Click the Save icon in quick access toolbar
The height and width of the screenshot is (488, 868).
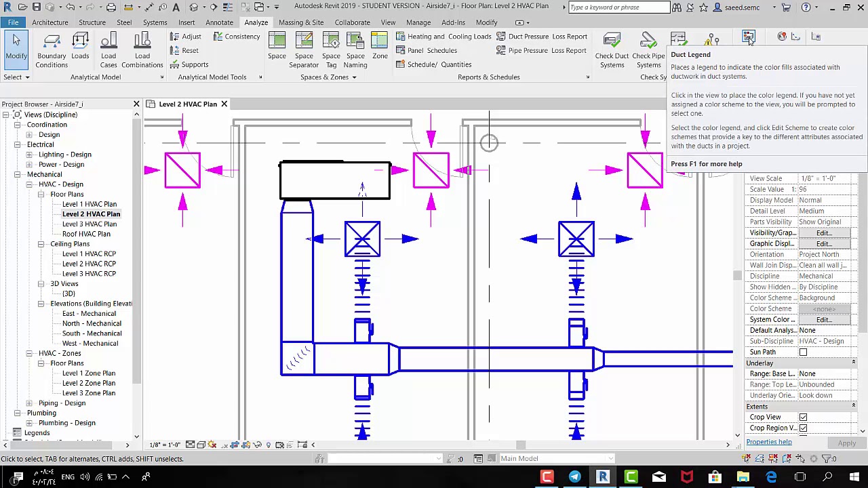(37, 7)
